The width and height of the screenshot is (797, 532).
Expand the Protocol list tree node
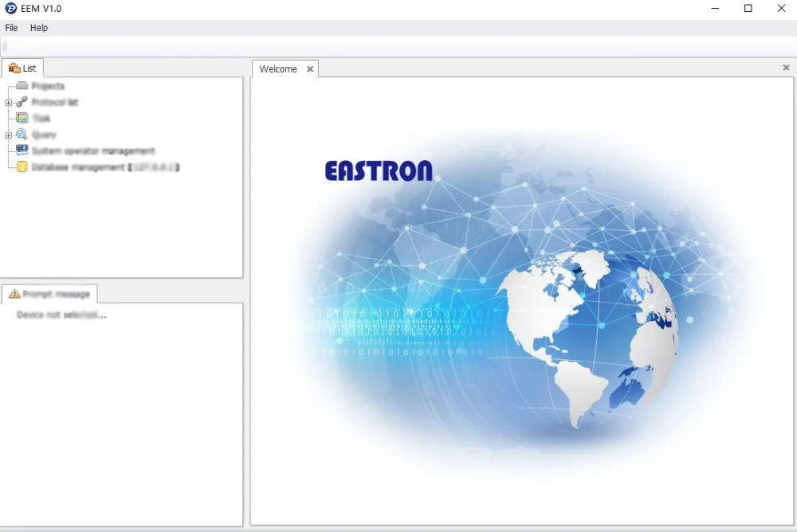[x=8, y=103]
